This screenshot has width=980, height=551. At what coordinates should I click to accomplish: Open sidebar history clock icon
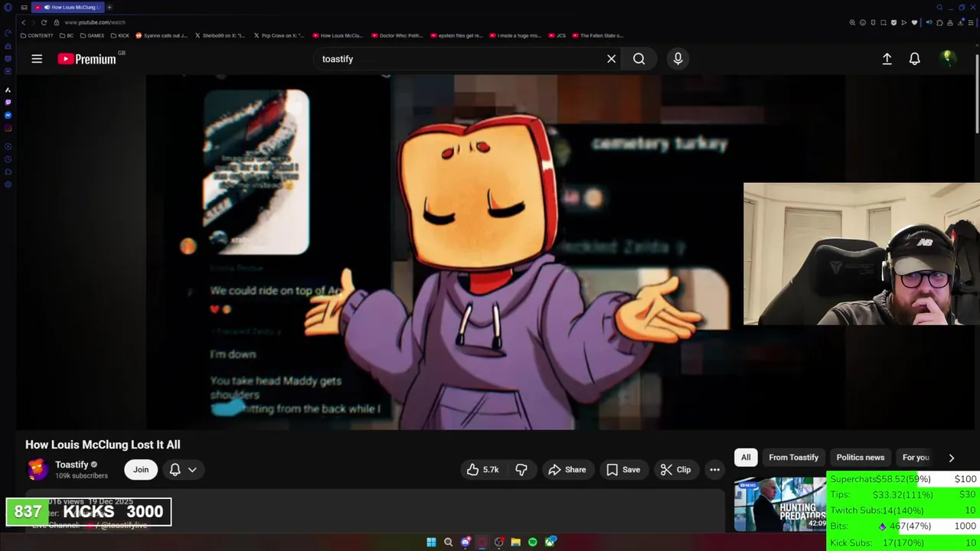click(x=8, y=159)
